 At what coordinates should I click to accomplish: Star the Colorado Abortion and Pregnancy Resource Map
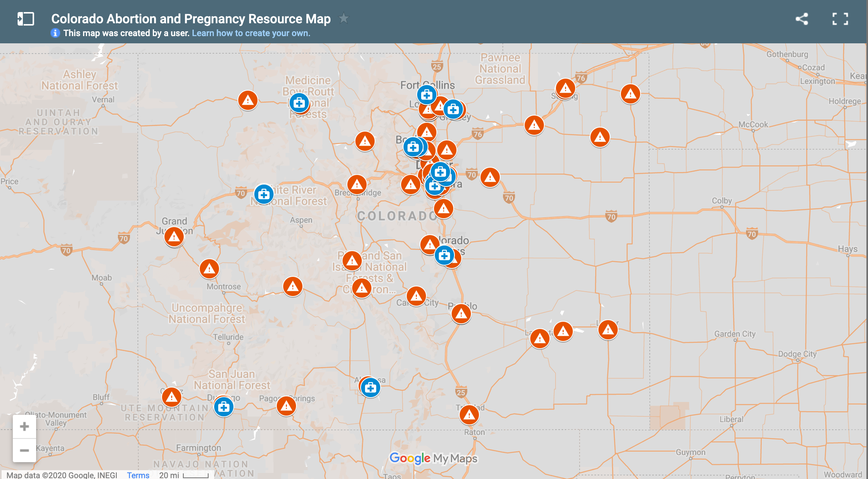point(344,18)
